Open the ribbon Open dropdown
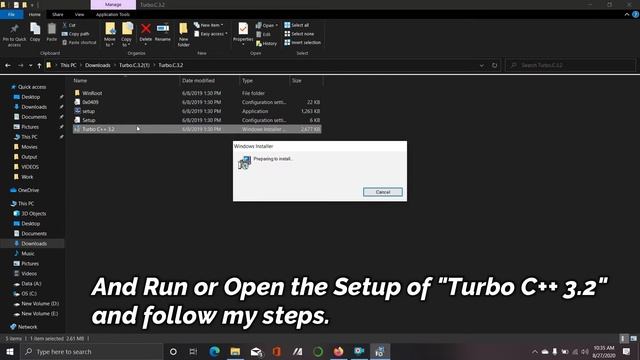 [267, 25]
